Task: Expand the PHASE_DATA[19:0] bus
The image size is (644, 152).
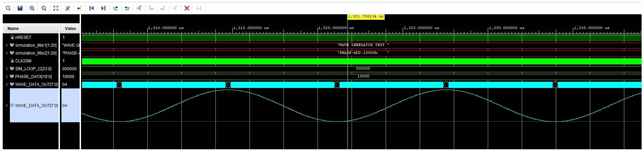Action: pyautogui.click(x=6, y=77)
